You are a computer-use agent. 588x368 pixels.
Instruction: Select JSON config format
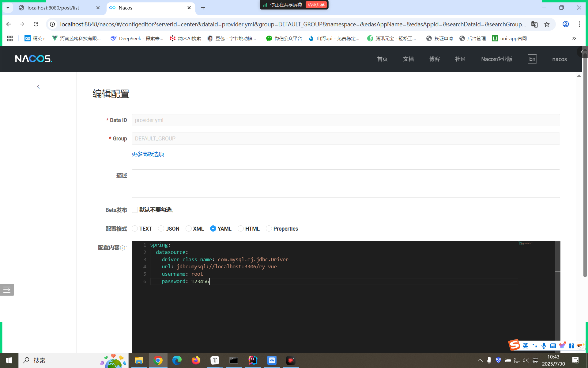tap(161, 228)
